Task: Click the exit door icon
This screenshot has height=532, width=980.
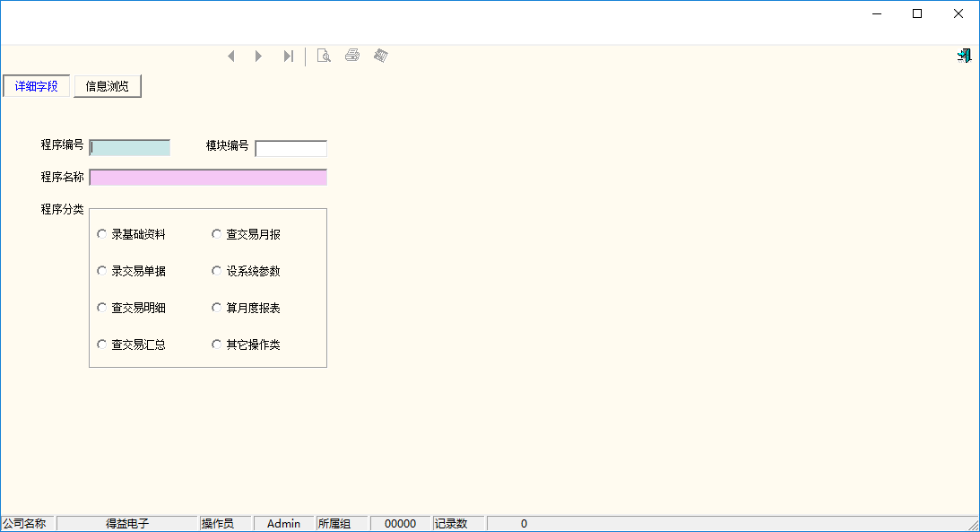Action: point(964,56)
